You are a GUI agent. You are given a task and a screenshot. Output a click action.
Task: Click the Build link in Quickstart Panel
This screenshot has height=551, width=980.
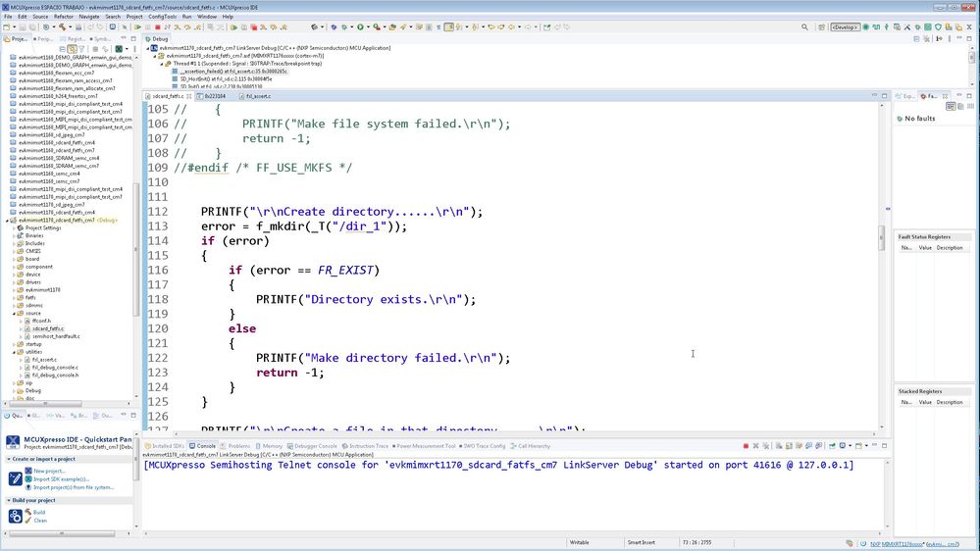tap(39, 512)
